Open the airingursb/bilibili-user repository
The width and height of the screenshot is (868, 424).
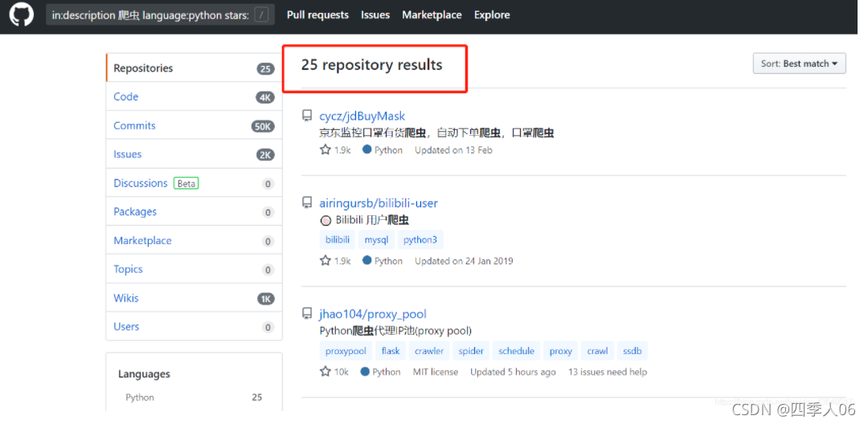coord(379,203)
